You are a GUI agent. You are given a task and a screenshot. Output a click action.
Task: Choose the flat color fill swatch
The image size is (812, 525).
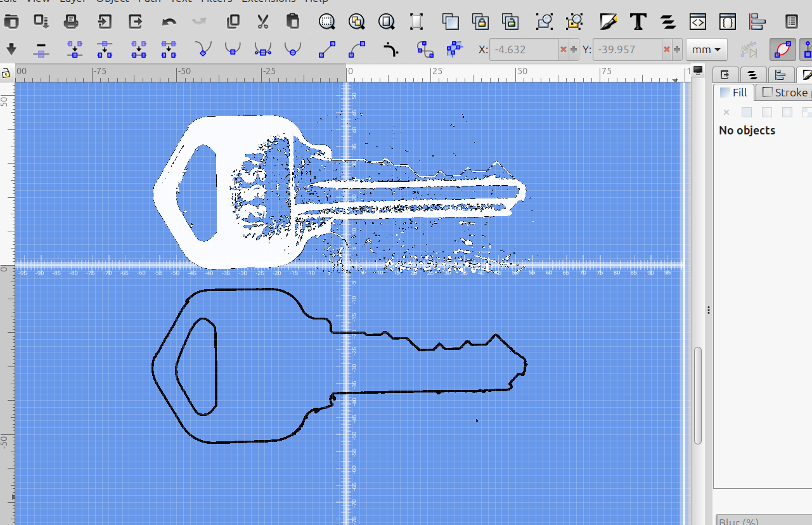[747, 112]
